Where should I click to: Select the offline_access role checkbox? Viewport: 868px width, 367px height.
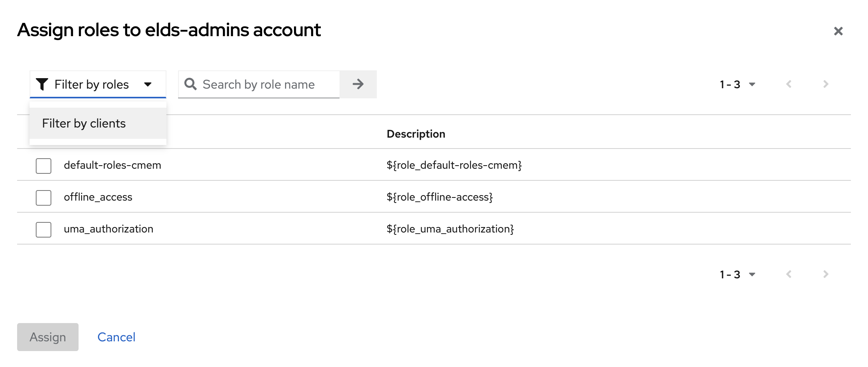pos(44,198)
